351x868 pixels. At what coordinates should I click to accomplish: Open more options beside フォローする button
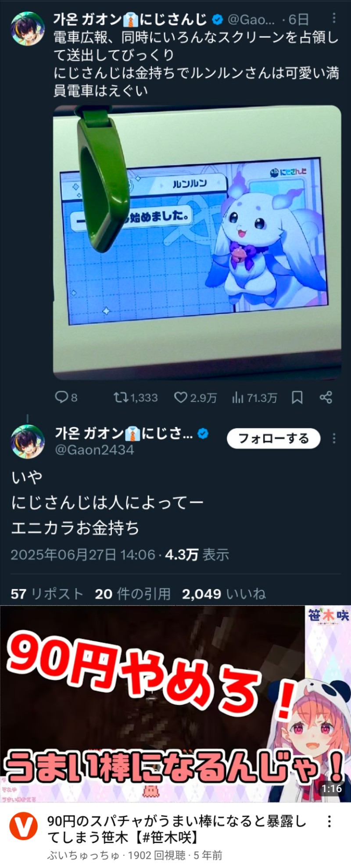pos(334,438)
